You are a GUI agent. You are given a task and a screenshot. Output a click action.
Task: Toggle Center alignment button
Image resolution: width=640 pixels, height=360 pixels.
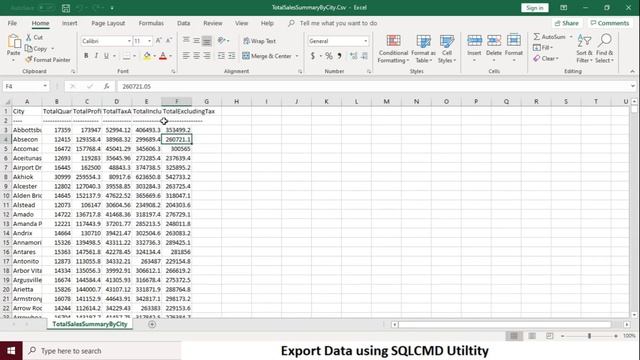coord(196,56)
